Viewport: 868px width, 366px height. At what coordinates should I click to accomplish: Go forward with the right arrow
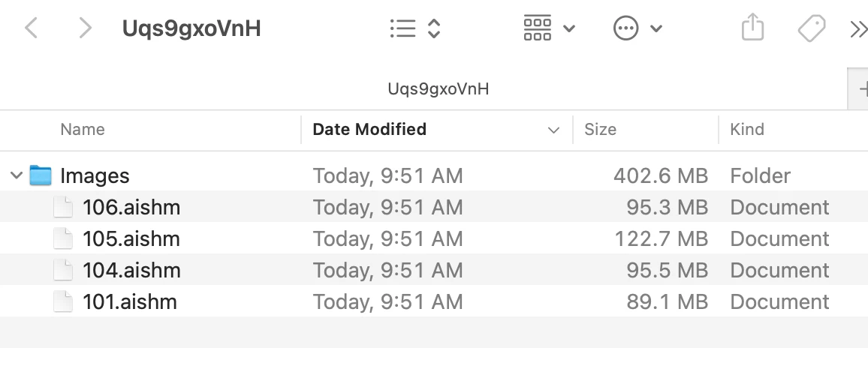click(85, 28)
